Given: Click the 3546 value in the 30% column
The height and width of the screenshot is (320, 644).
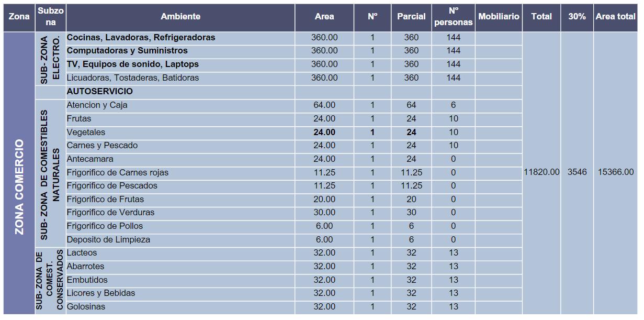Looking at the screenshot, I should click(577, 172).
